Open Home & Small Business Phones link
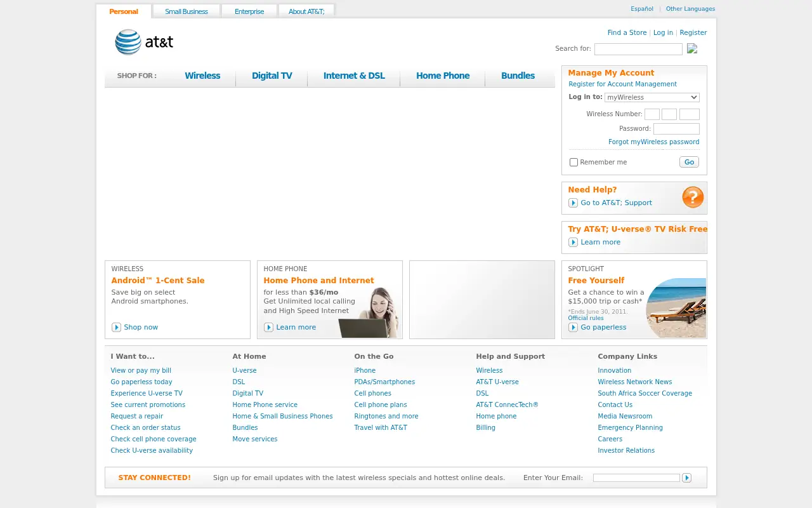Viewport: 812px width, 508px height. [x=282, y=417]
